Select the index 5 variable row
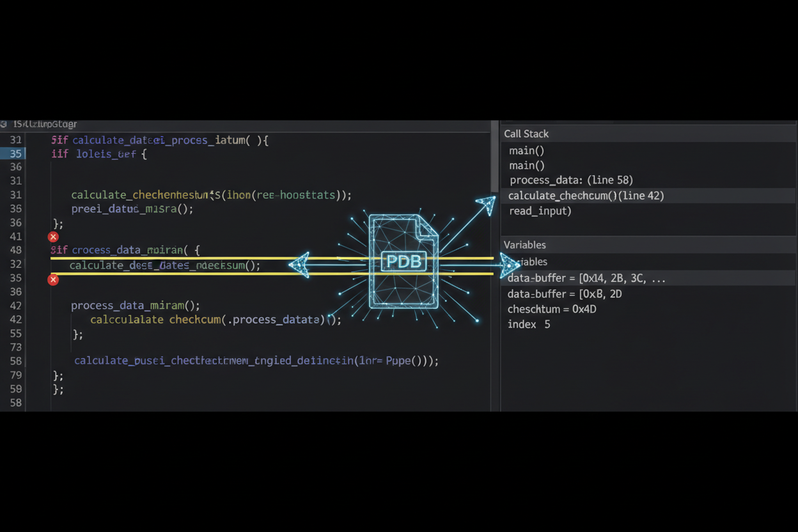 tap(529, 324)
